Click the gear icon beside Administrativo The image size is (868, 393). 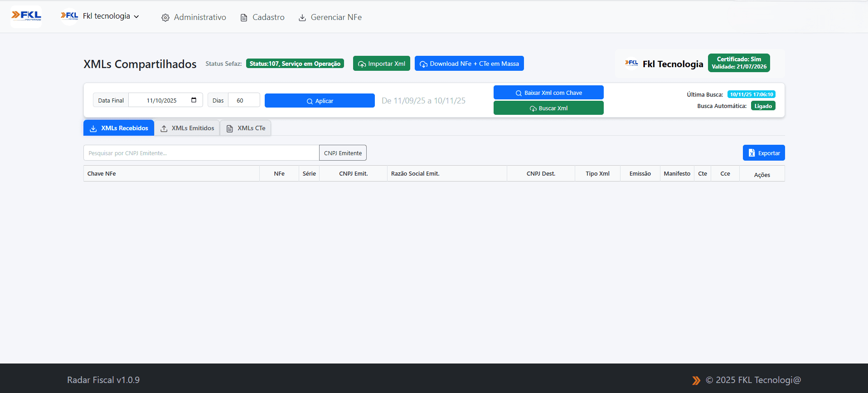click(165, 18)
